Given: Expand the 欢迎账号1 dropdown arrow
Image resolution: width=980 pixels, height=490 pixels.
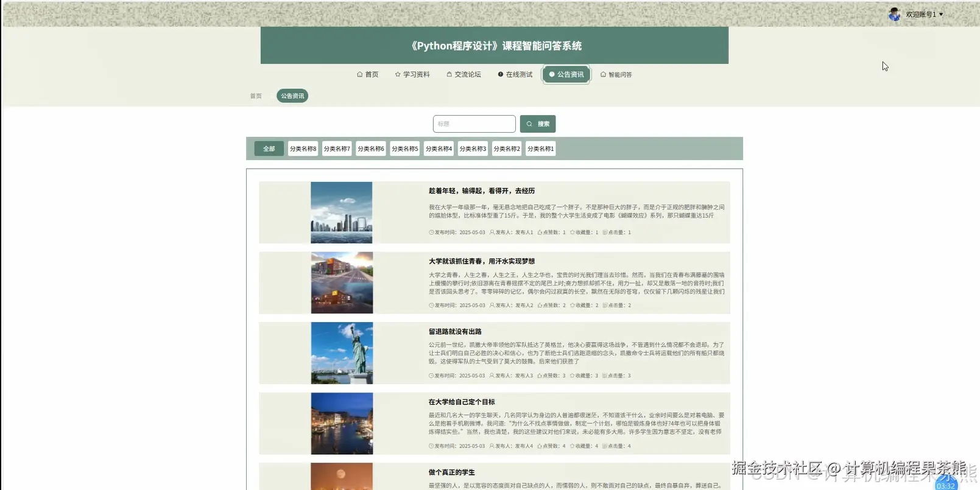Looking at the screenshot, I should (941, 14).
